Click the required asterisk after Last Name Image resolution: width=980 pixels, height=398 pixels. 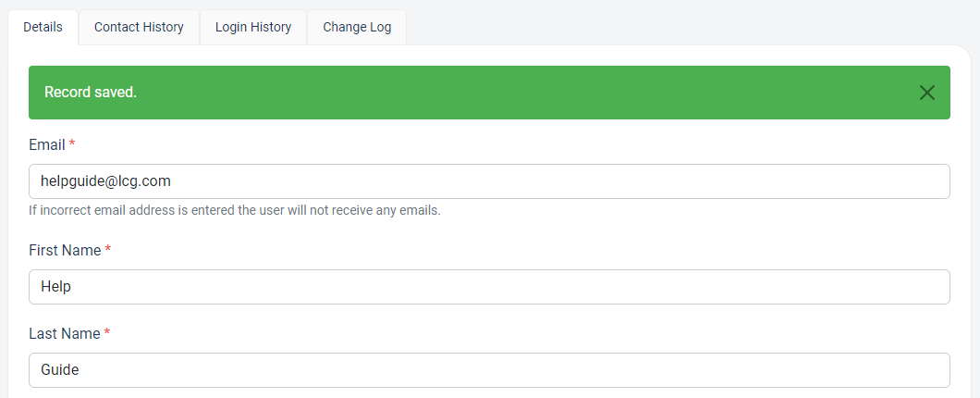[107, 333]
